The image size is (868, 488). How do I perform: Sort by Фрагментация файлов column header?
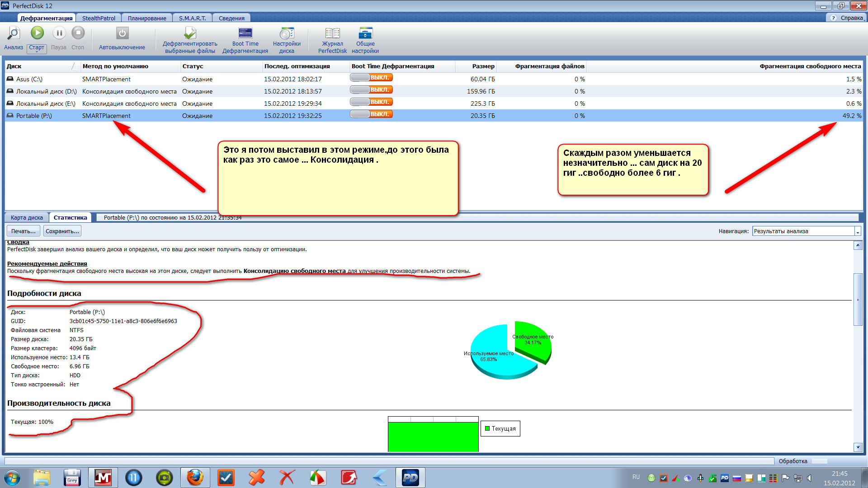click(x=542, y=66)
